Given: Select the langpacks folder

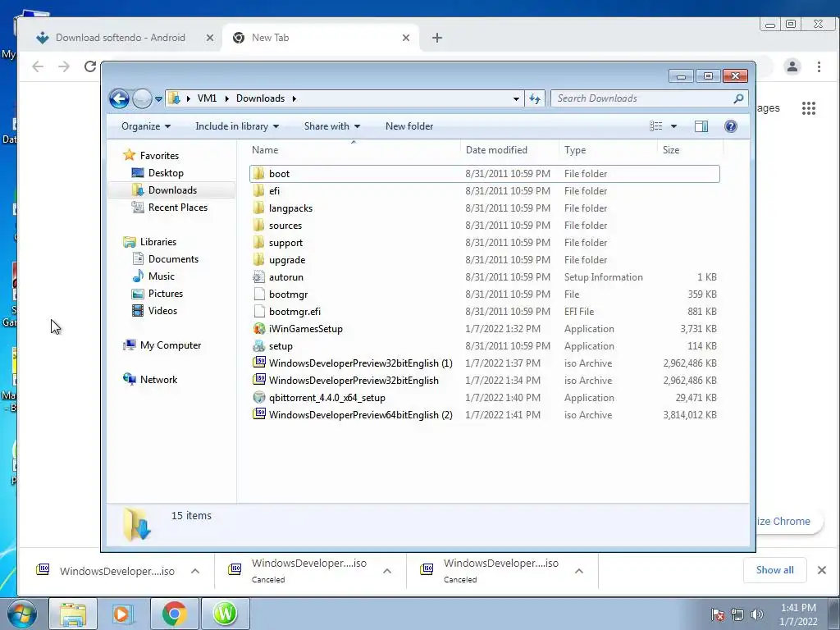Looking at the screenshot, I should 484,208.
